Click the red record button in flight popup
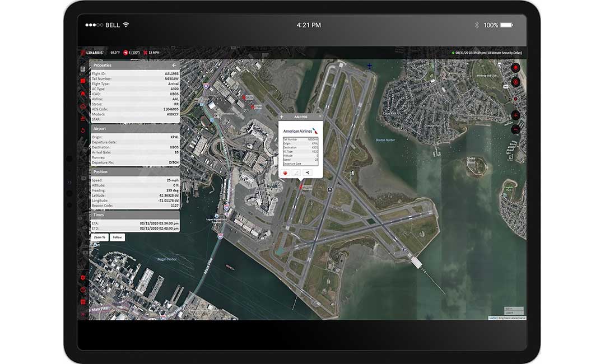This screenshot has height=364, width=605. 286,172
